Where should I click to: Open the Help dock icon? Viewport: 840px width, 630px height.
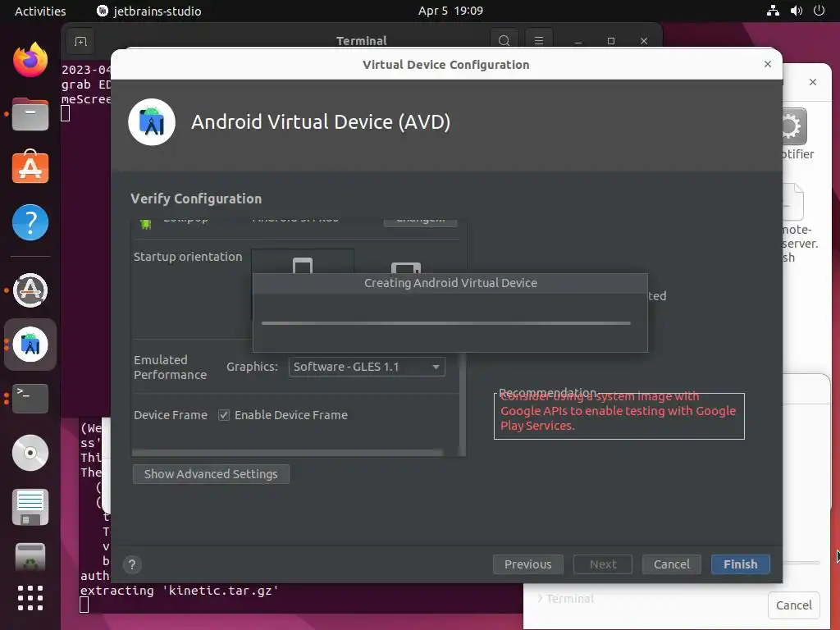pos(30,222)
